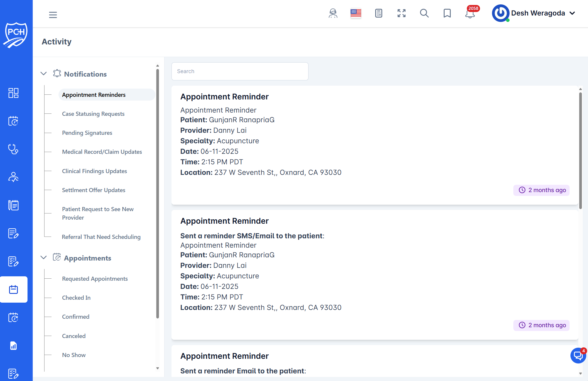
Task: Open the calculator icon in the top bar
Action: pyautogui.click(x=378, y=13)
